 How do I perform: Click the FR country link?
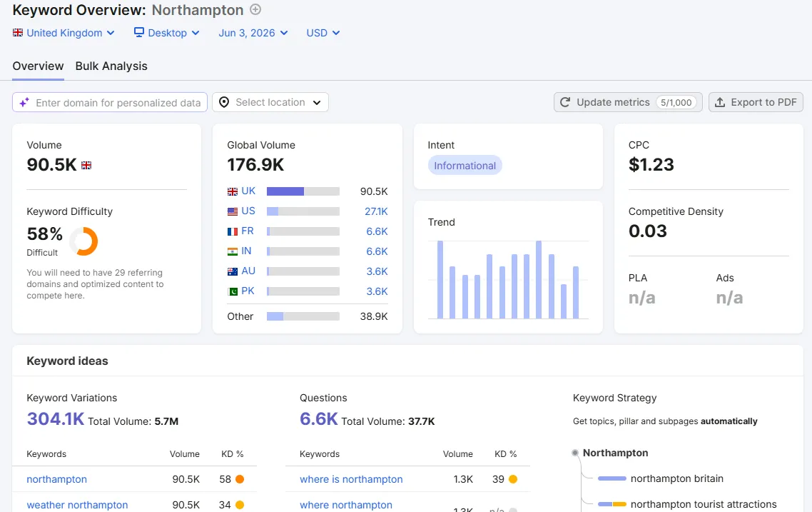[x=248, y=231]
